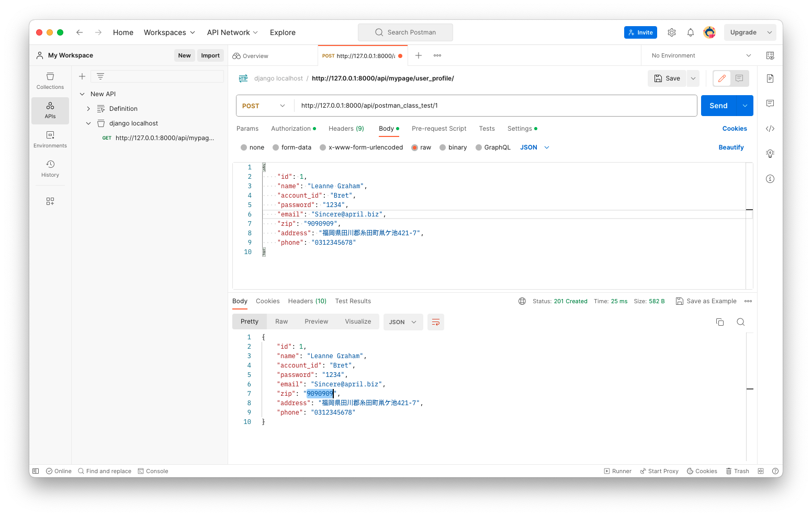The width and height of the screenshot is (812, 516).
Task: Open the Comments panel
Action: click(x=770, y=103)
